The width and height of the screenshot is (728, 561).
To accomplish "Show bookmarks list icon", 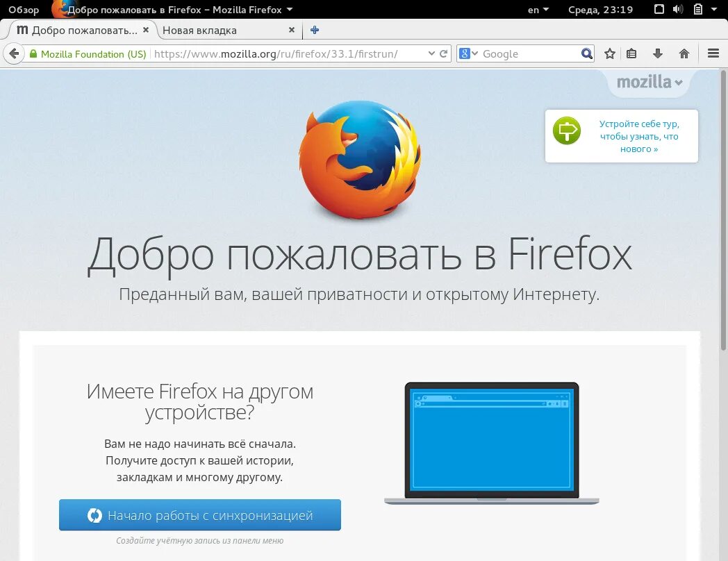I will 631,54.
